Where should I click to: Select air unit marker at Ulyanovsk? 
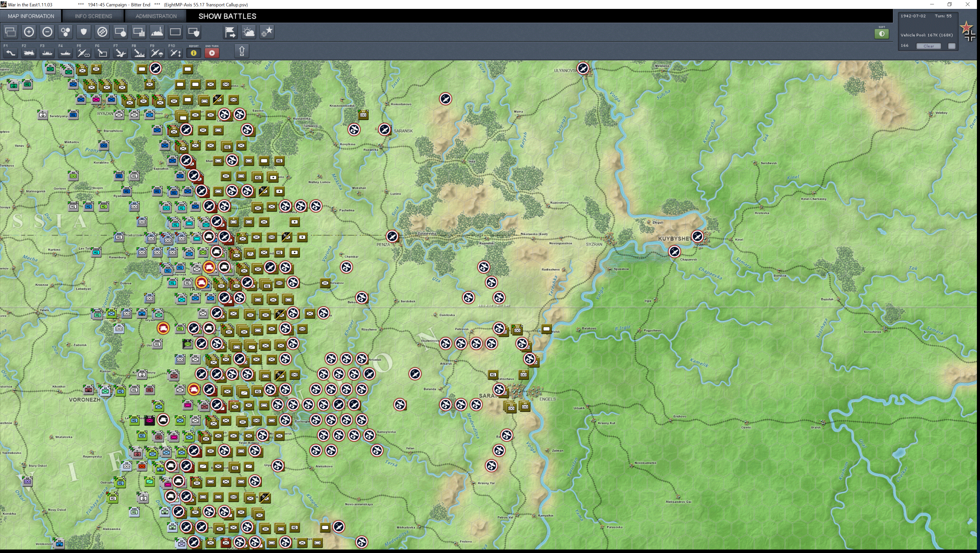click(583, 68)
